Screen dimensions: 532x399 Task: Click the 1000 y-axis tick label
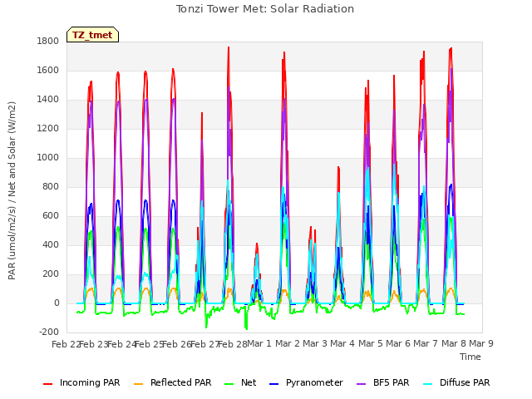click(x=48, y=157)
